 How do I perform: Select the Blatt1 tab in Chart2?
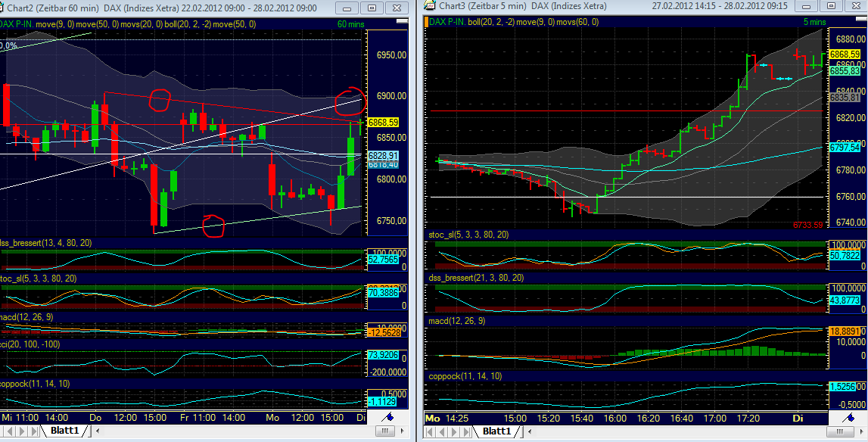coord(65,431)
